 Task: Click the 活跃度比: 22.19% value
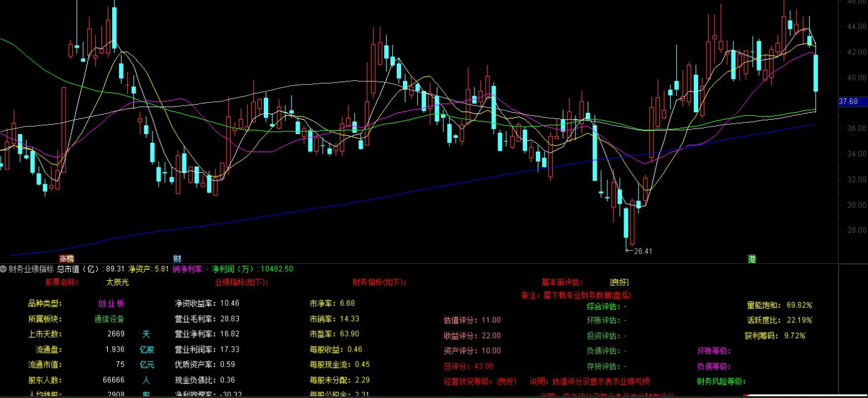coord(780,320)
